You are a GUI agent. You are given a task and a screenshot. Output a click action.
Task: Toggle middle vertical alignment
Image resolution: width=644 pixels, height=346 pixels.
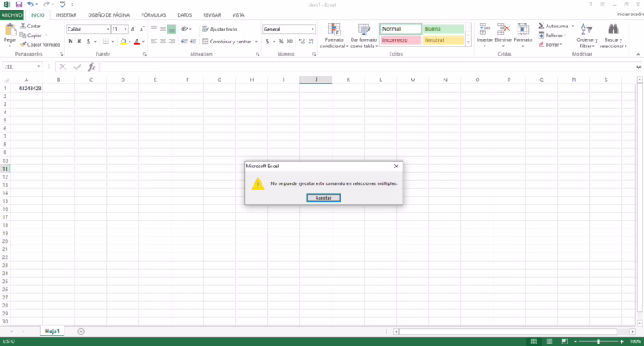(x=163, y=29)
